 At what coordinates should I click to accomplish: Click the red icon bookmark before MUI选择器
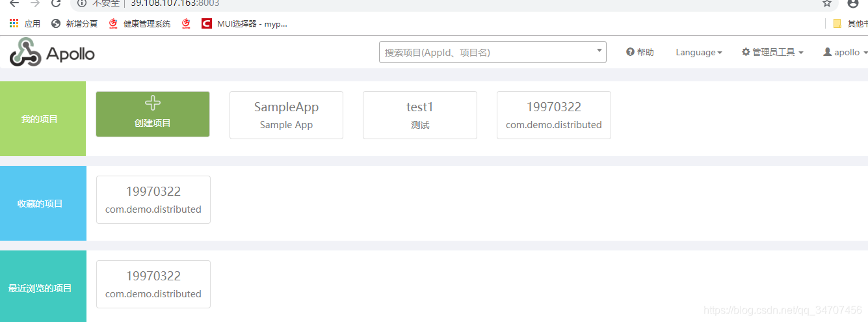187,23
